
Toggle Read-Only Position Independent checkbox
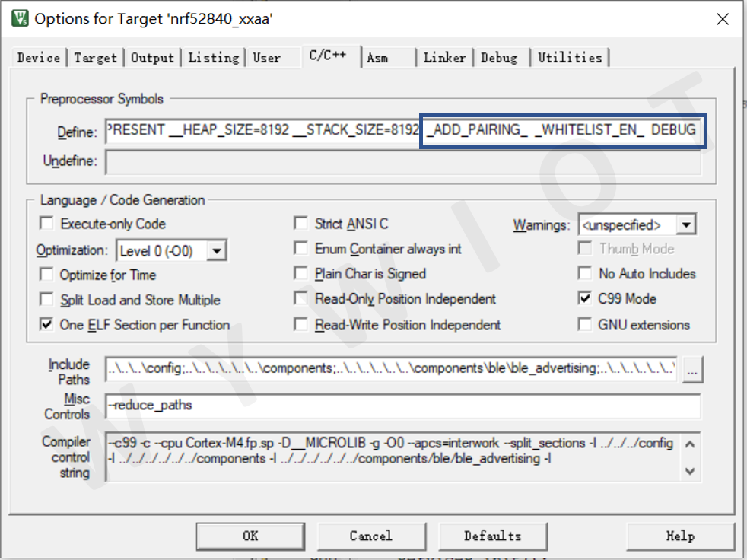(300, 298)
